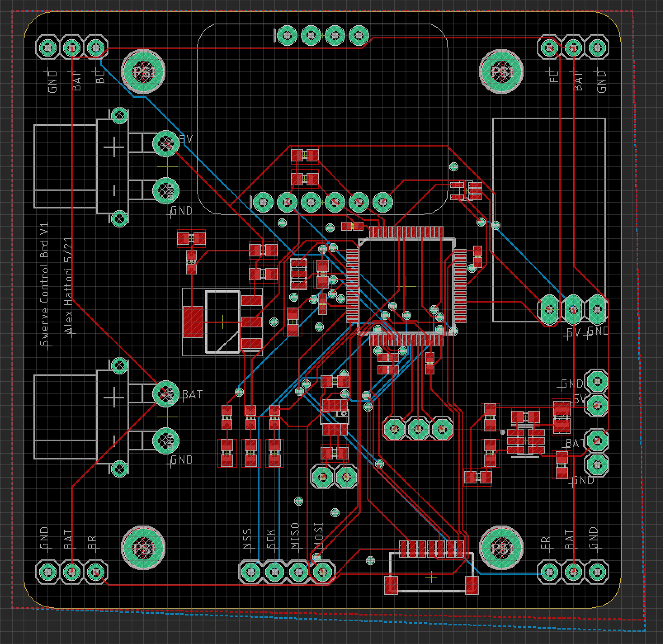663x644 pixels.
Task: Select the left pad of the two-pin header
Action: click(x=323, y=477)
